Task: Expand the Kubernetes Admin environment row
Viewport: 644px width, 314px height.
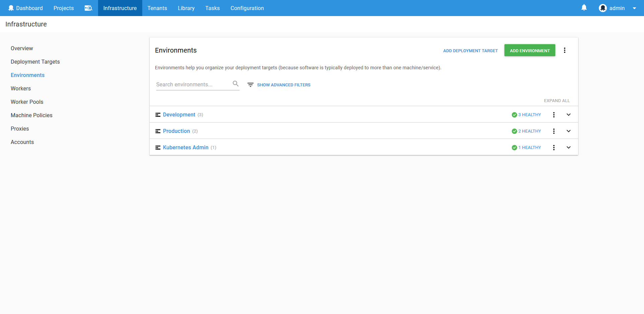Action: tap(568, 147)
